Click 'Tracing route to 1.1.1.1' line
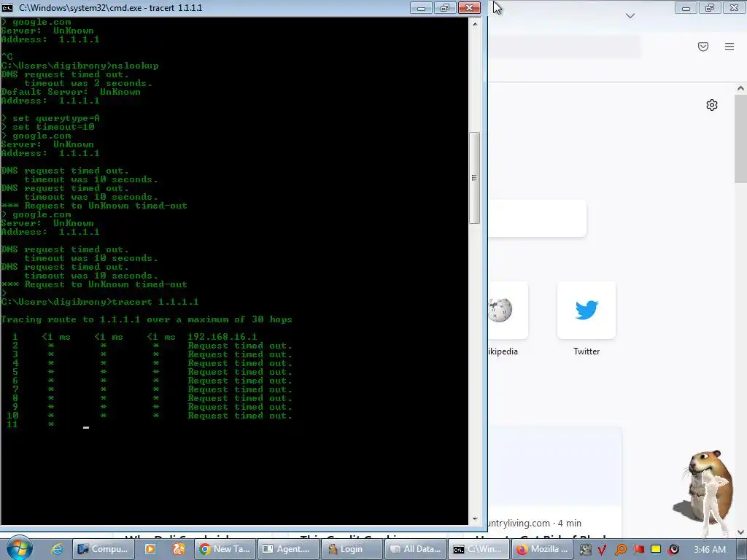Screen dimensions: 747x560 click(x=147, y=319)
